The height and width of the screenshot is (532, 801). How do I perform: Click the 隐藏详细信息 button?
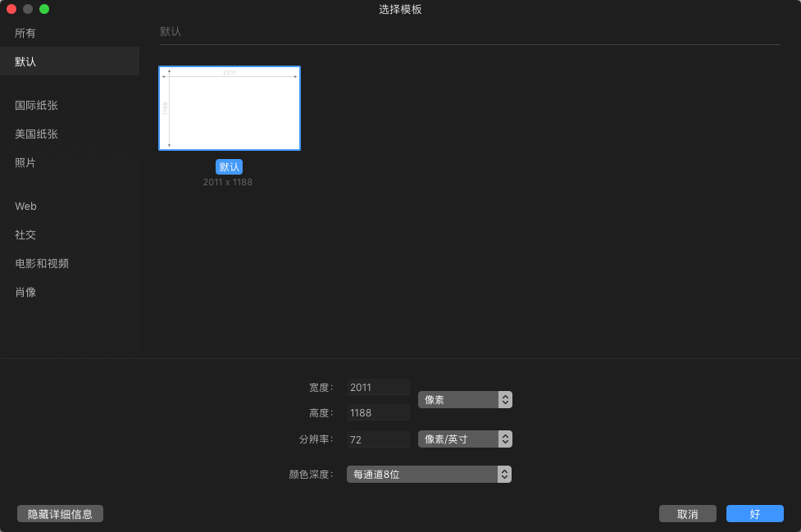pyautogui.click(x=61, y=514)
